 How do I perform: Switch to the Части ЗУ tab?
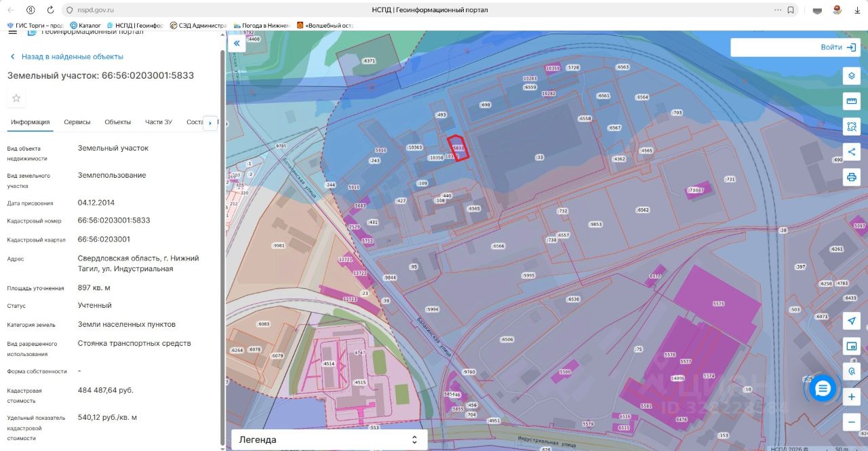159,122
